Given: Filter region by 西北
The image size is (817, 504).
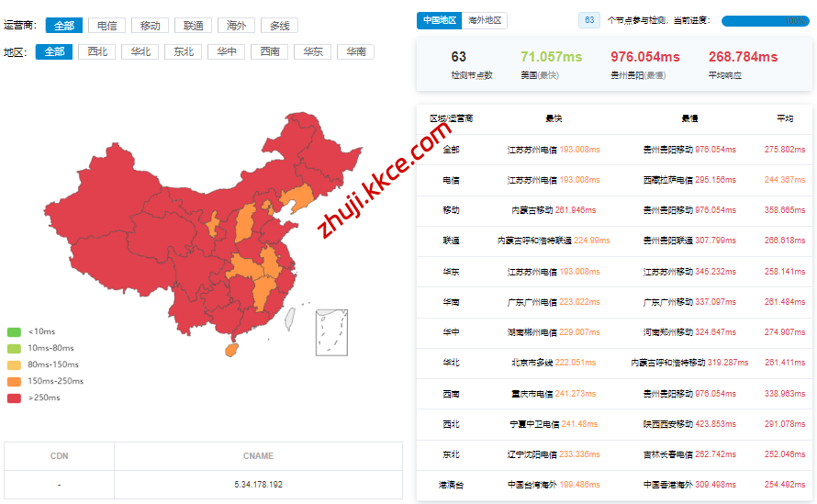Looking at the screenshot, I should [97, 52].
